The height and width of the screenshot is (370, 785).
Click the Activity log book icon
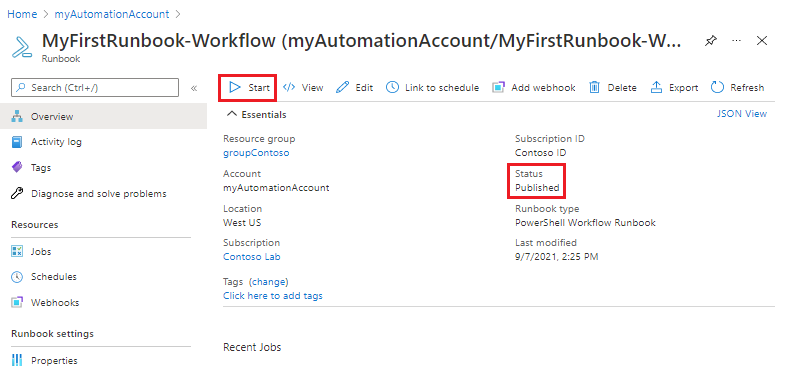[17, 142]
